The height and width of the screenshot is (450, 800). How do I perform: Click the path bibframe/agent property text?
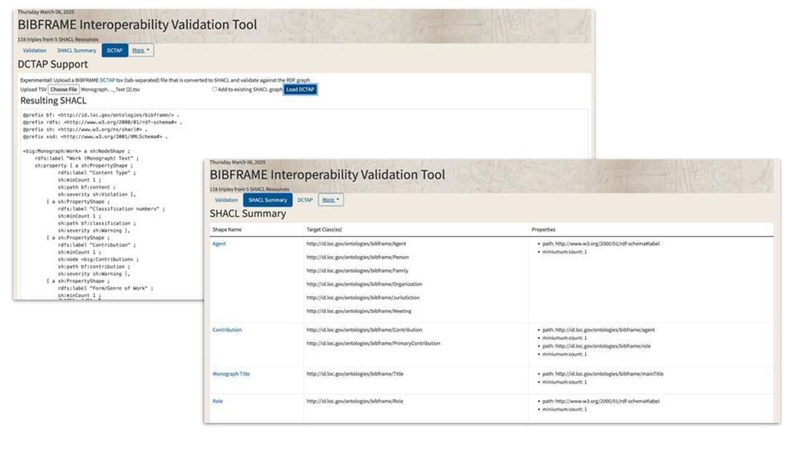[x=598, y=330]
